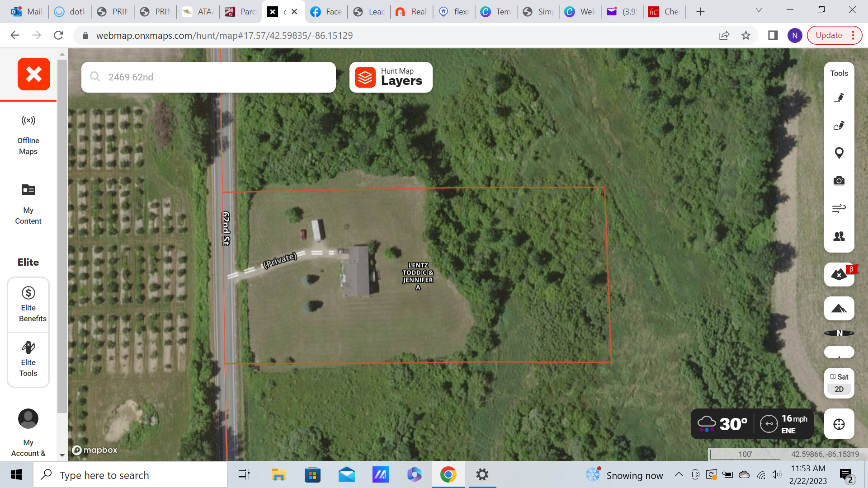This screenshot has width=868, height=488.
Task: Open My Content in the sidebar
Action: (28, 203)
